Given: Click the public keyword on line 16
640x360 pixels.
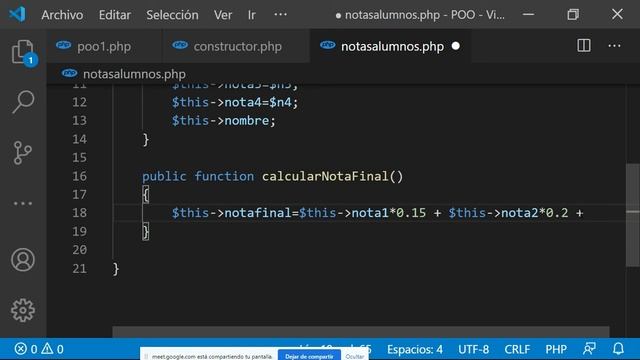Looking at the screenshot, I should click(x=164, y=176).
